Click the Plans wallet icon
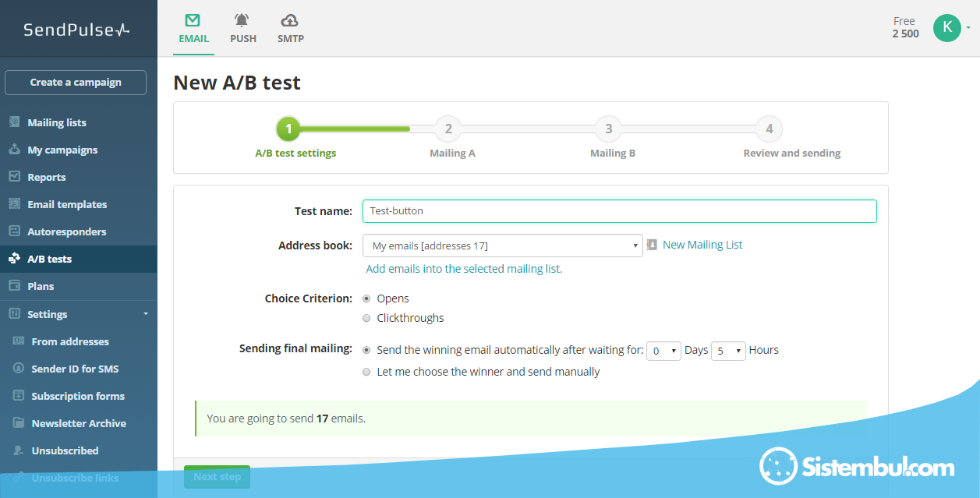 click(x=14, y=286)
